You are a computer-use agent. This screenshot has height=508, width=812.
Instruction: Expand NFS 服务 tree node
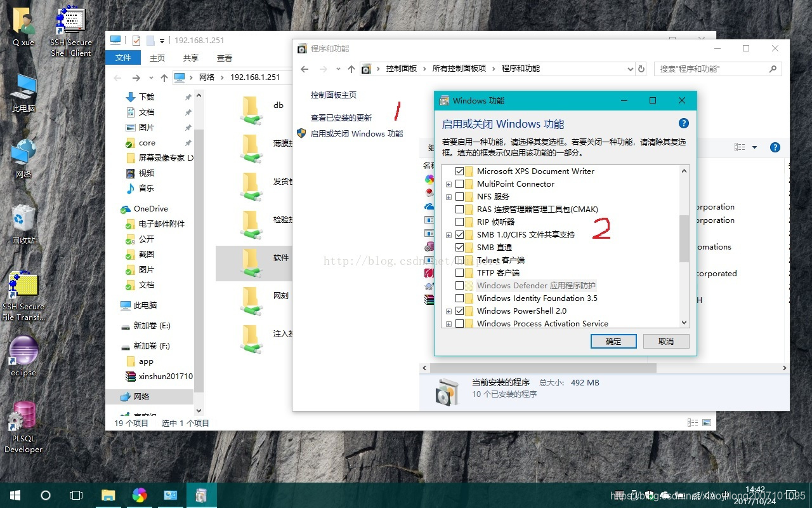click(449, 197)
